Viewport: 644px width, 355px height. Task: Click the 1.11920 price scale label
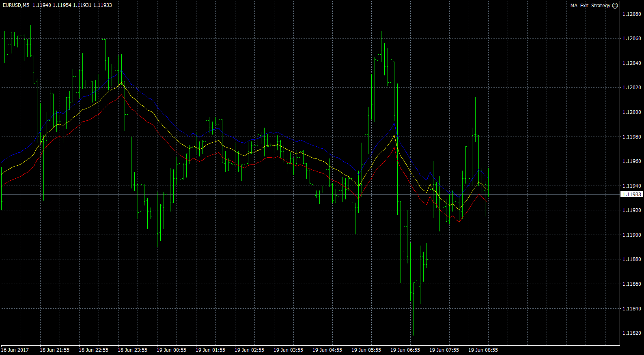[x=632, y=210]
